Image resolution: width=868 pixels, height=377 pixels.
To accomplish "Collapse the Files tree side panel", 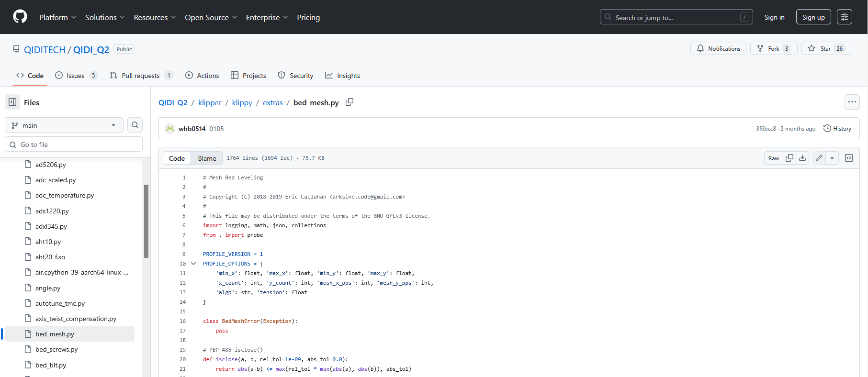I will (12, 102).
